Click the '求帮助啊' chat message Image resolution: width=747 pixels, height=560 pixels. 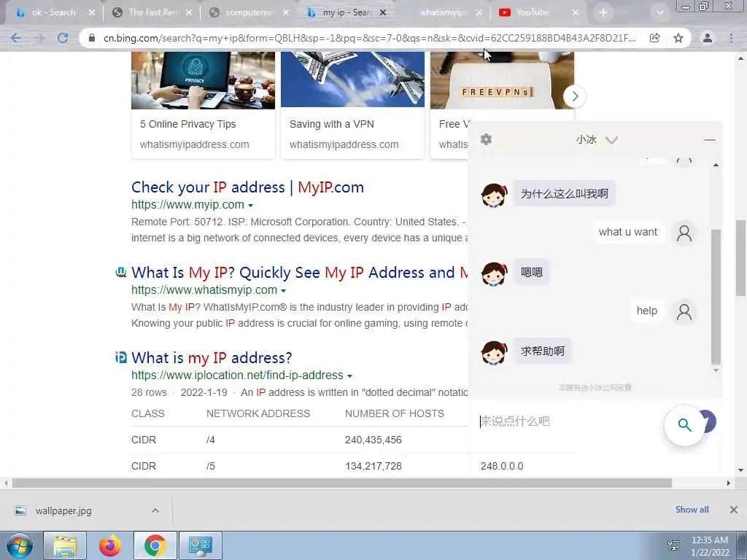pos(543,351)
